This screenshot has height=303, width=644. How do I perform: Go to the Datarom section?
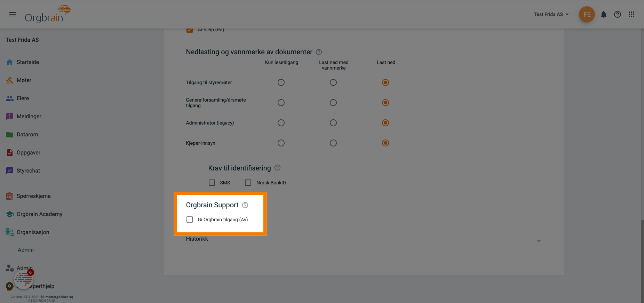(x=27, y=134)
